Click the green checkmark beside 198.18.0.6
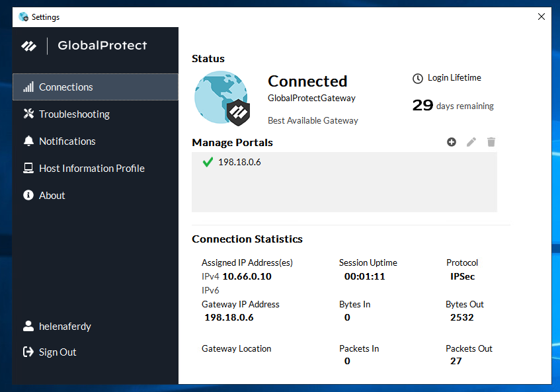The height and width of the screenshot is (392, 560). coord(208,162)
